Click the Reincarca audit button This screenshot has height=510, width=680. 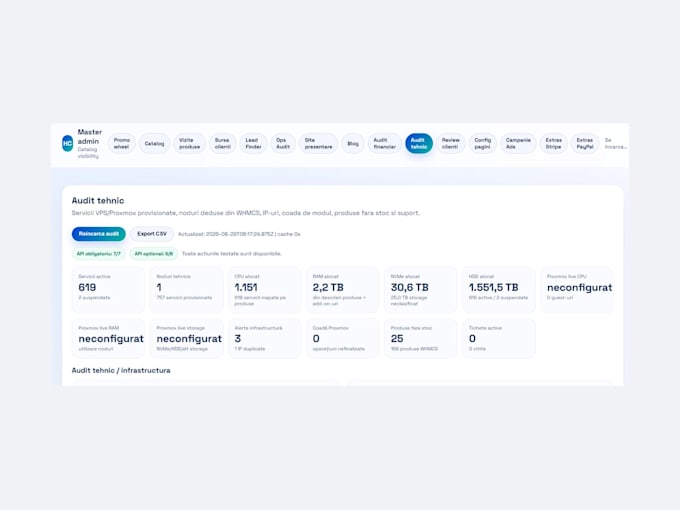coord(99,234)
